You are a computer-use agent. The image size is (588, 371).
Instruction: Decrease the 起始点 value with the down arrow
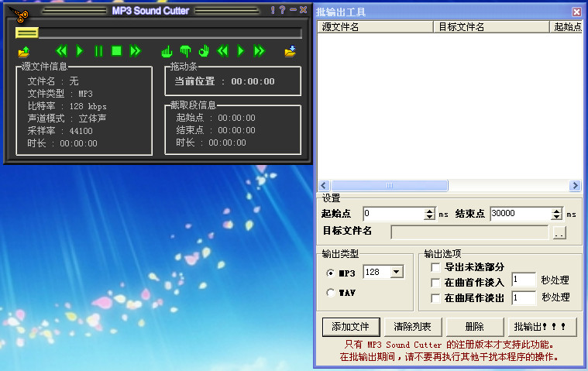pos(430,217)
